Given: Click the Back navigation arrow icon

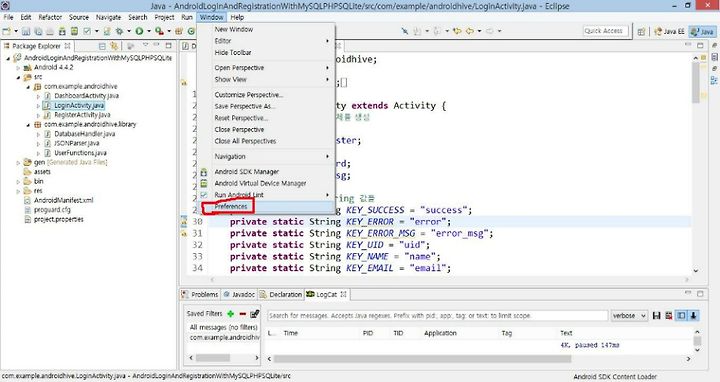Looking at the screenshot, I should [x=470, y=31].
